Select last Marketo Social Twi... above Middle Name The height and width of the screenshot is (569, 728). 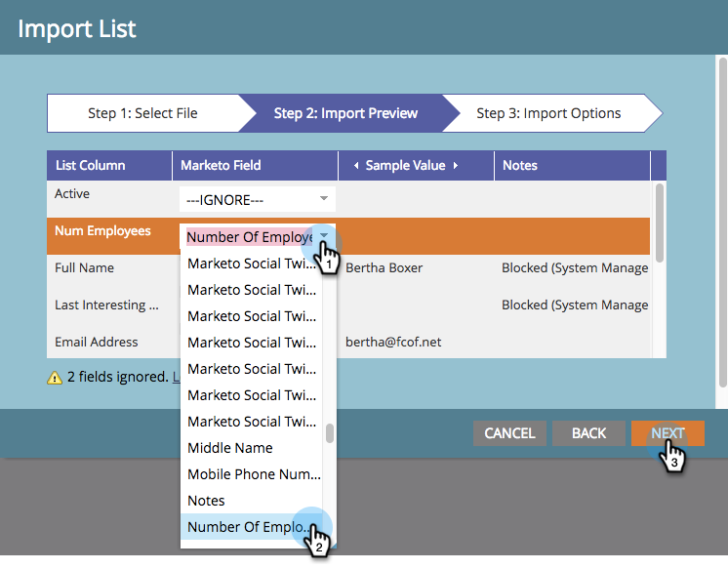click(x=251, y=422)
